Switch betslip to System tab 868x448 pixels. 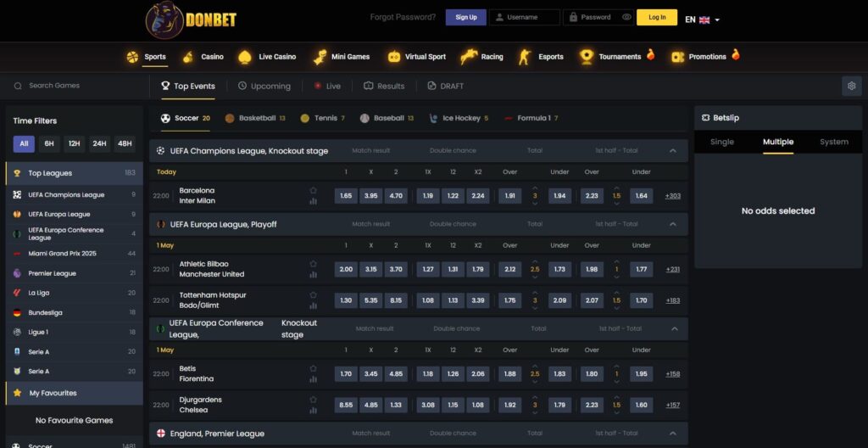tap(834, 142)
